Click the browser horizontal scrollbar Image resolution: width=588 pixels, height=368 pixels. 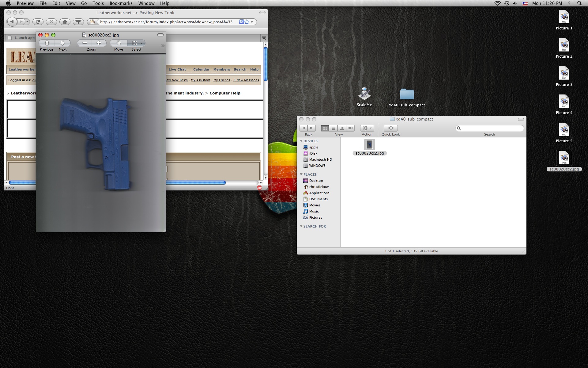[196, 183]
